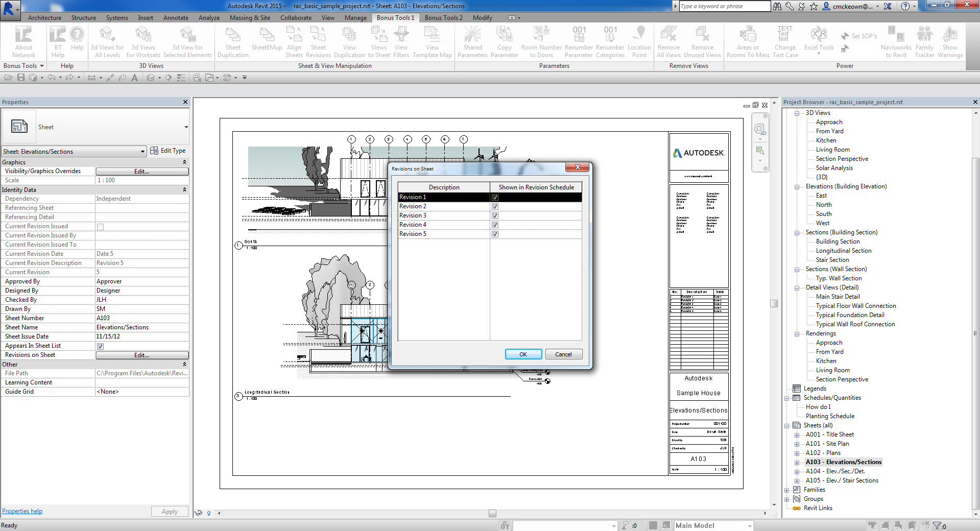Open the Sheet: Elevations/Sections type selector dropdown
Screen dimensions: 980x531
pos(143,151)
